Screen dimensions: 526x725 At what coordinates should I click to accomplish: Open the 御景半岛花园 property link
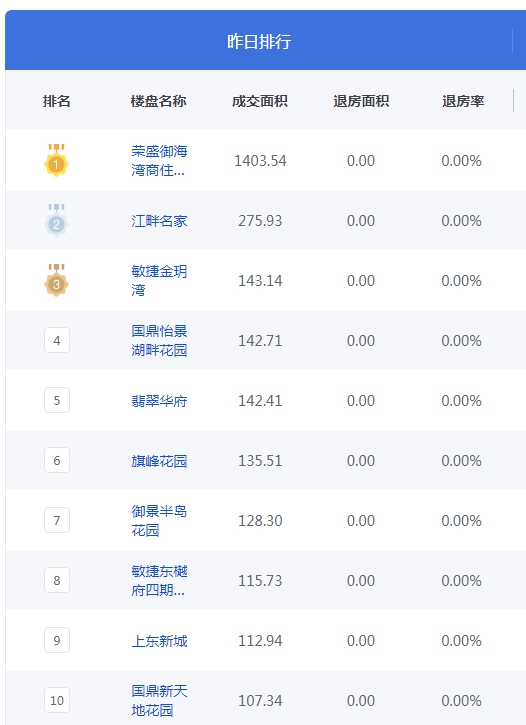click(x=159, y=520)
